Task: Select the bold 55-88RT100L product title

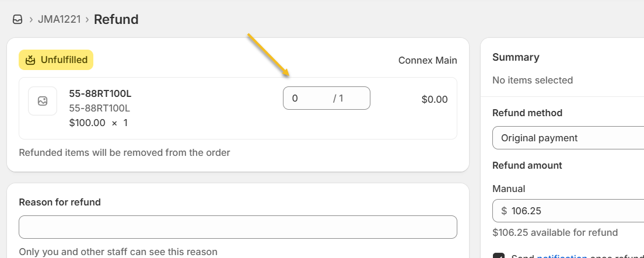Action: pyautogui.click(x=100, y=93)
